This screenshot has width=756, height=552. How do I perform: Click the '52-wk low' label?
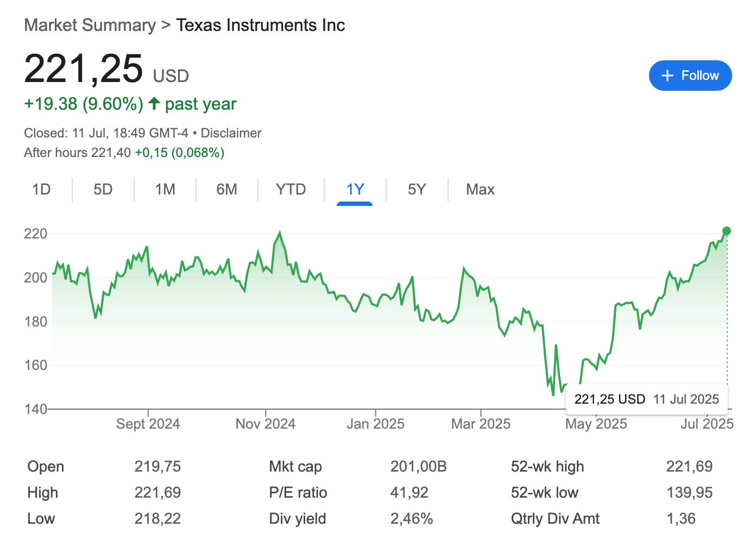[544, 493]
